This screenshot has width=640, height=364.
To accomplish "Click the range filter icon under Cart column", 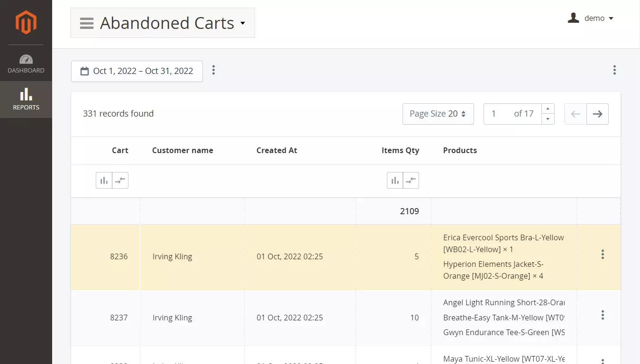I will pyautogui.click(x=120, y=180).
